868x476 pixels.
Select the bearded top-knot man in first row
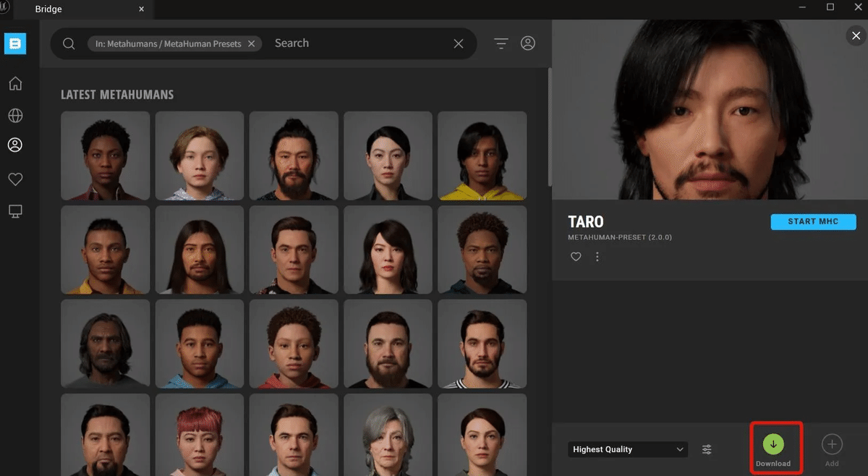click(x=294, y=156)
